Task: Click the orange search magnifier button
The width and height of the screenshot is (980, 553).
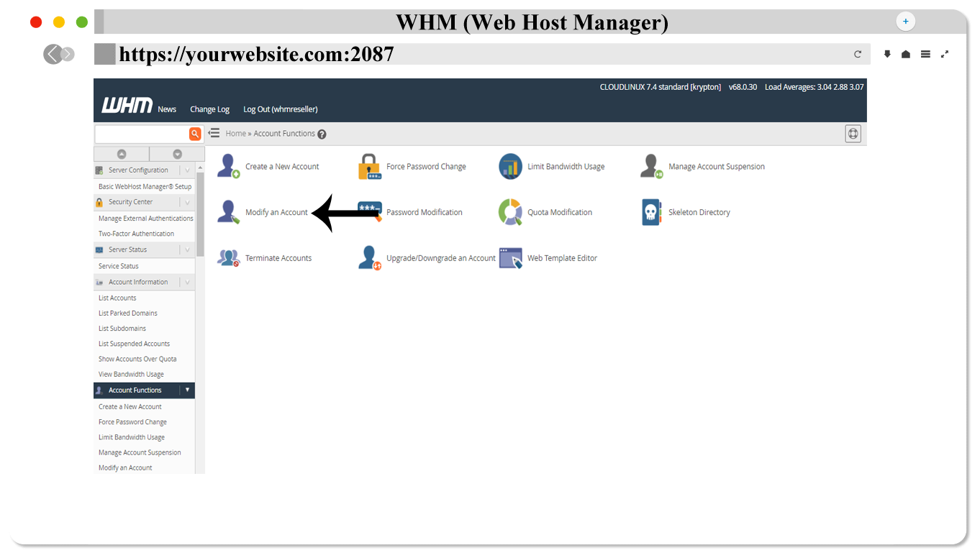Action: click(195, 134)
